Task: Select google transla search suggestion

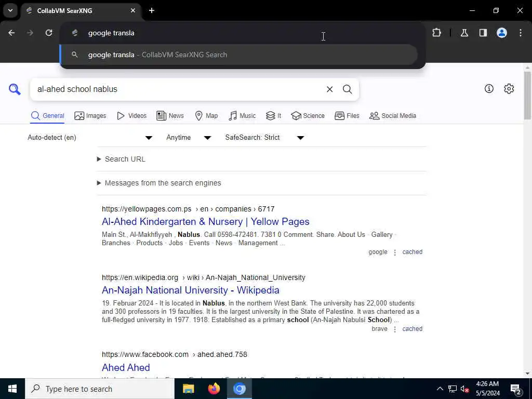Action: [x=239, y=55]
